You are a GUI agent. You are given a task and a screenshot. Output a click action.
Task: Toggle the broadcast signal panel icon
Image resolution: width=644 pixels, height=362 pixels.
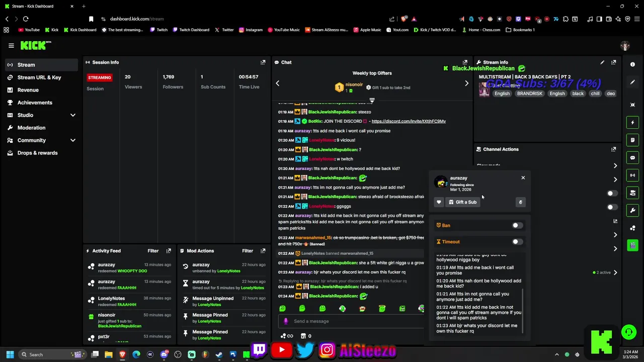point(632,175)
